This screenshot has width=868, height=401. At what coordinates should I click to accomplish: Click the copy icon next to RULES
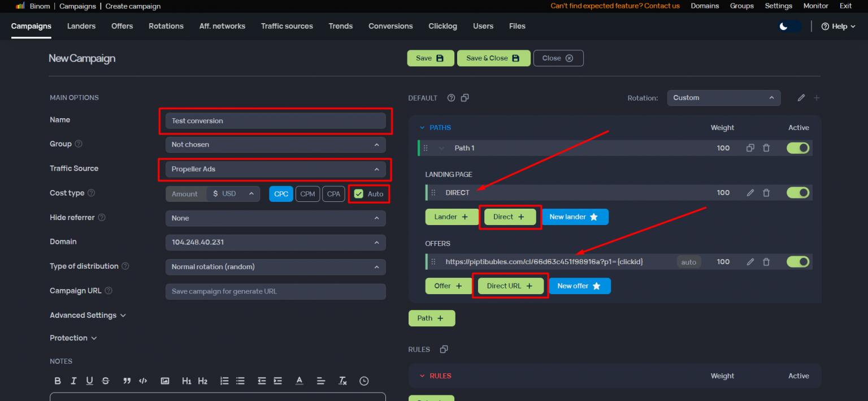point(444,349)
